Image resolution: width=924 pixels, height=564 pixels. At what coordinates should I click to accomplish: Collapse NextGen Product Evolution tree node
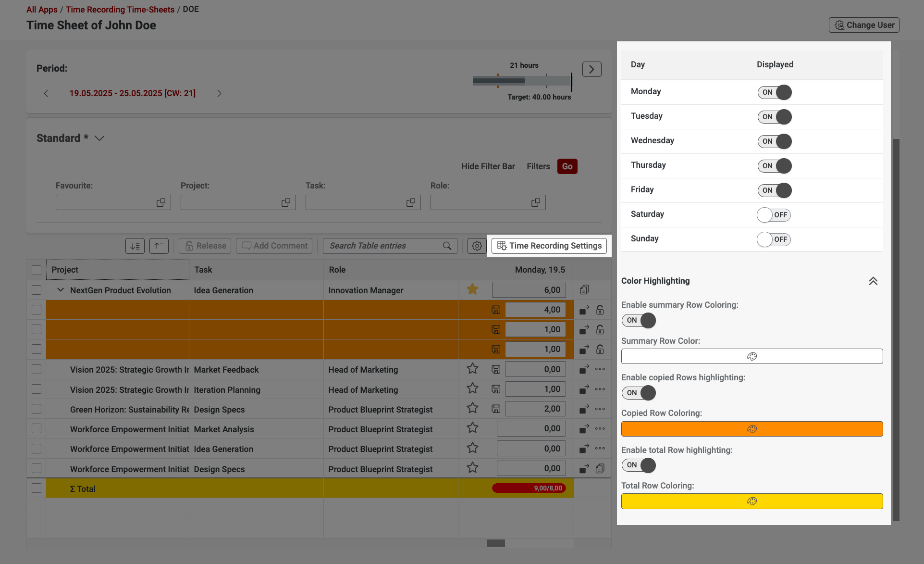[61, 290]
